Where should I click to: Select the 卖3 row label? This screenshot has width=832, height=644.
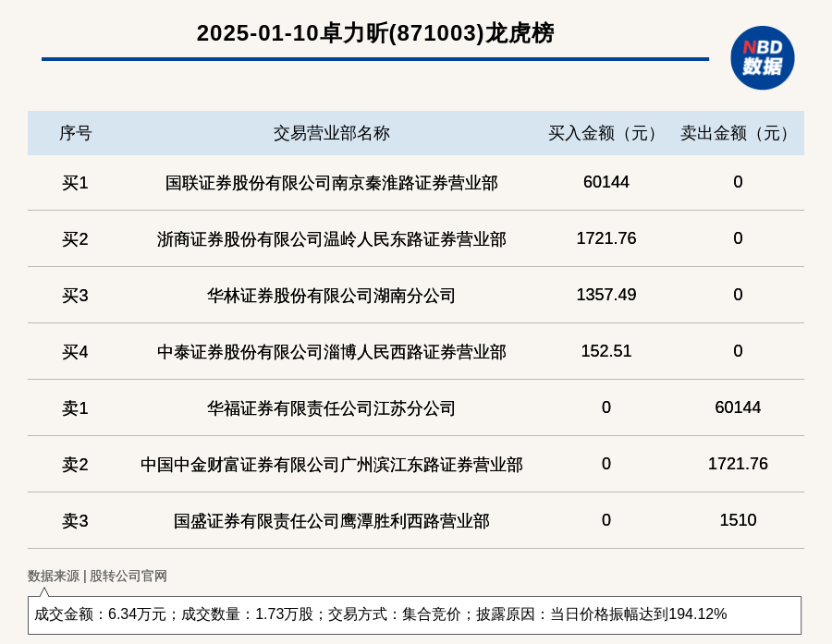75,521
